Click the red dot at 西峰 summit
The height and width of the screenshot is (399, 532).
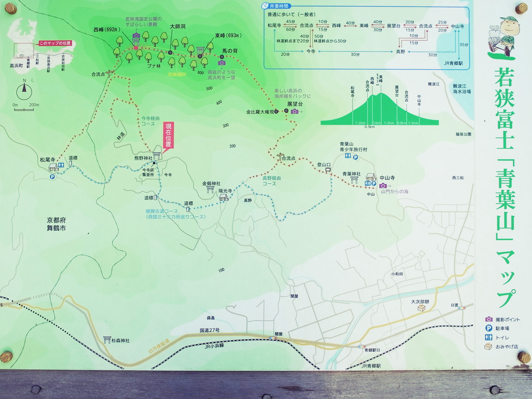pos(136,48)
